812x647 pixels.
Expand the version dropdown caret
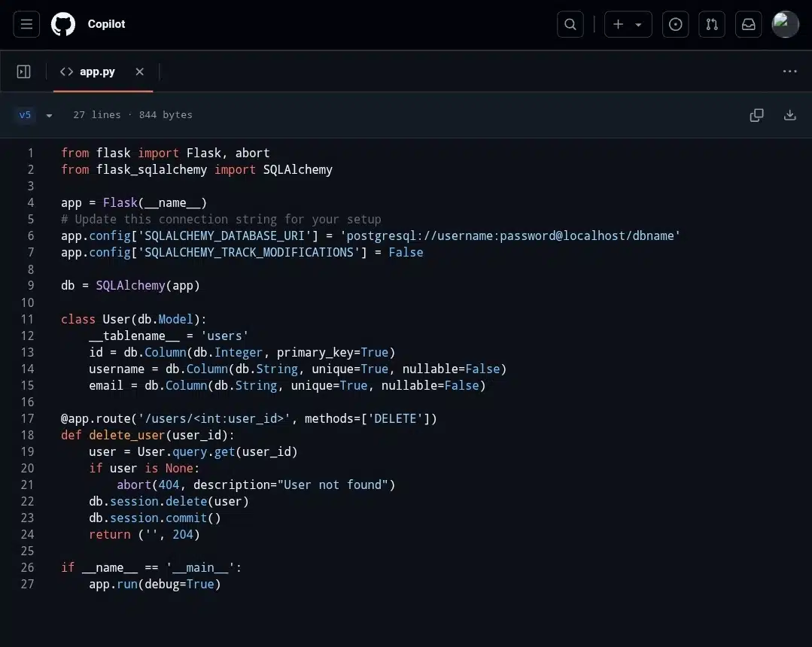49,115
